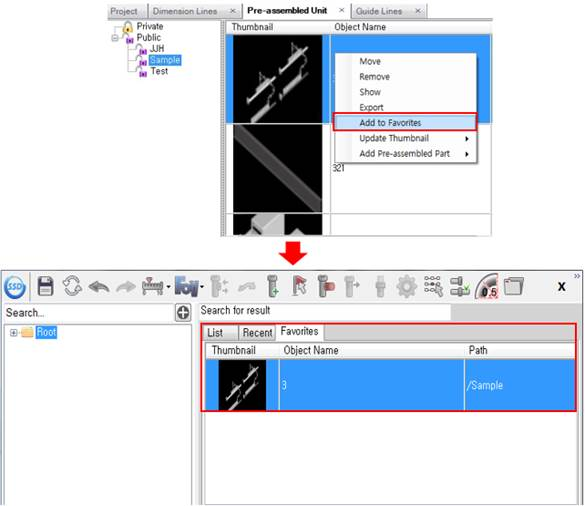Click the Undo arrow icon

pos(99,287)
